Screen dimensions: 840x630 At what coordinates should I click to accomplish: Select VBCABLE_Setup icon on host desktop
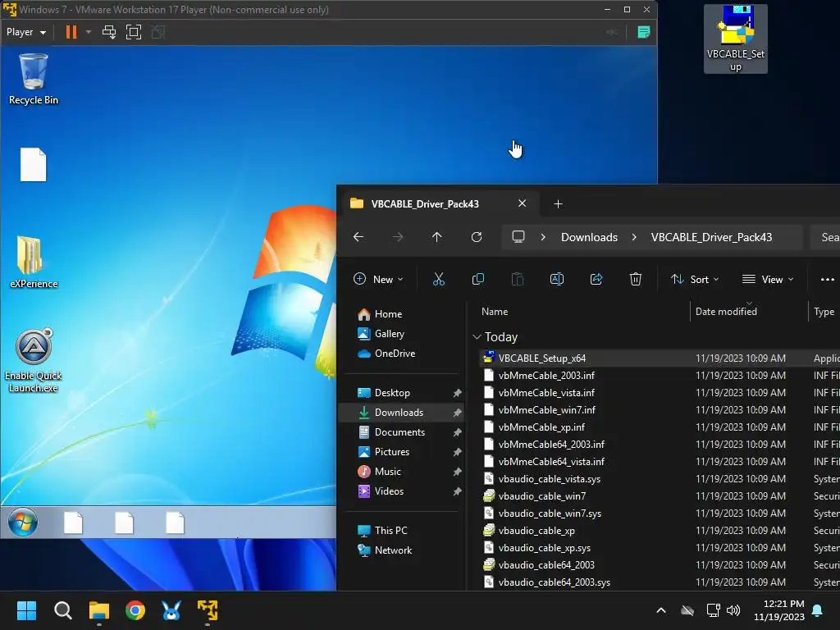(736, 39)
